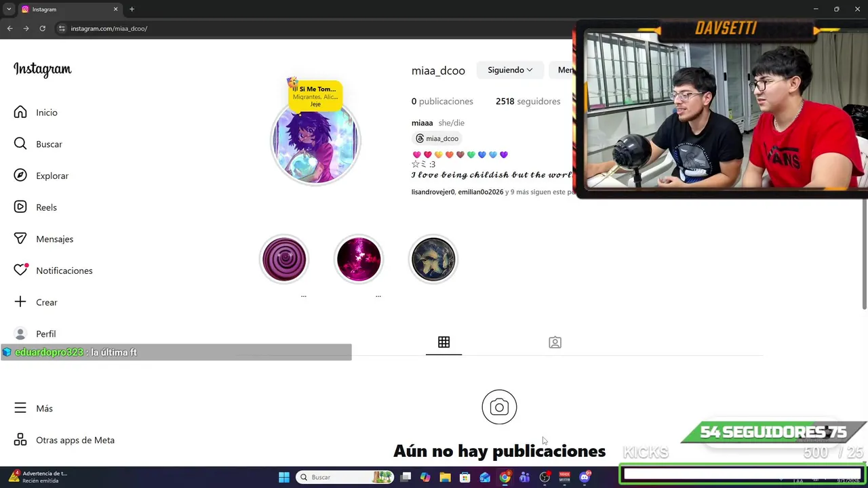The height and width of the screenshot is (488, 868).
Task: Click the Threads icon beside miaa_dcoo
Action: coord(420,138)
